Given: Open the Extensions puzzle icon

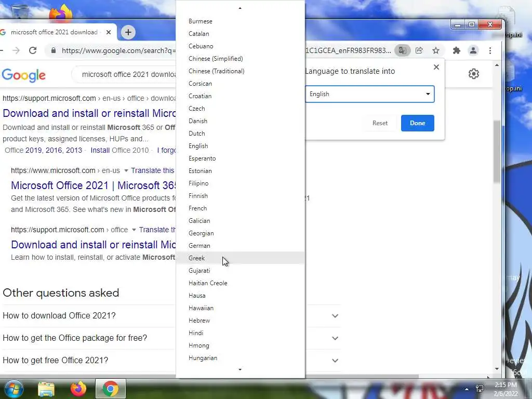Looking at the screenshot, I should 456,50.
